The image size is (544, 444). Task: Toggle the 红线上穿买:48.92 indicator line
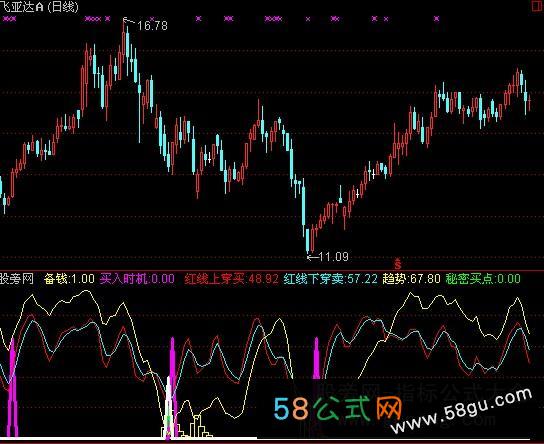(231, 279)
